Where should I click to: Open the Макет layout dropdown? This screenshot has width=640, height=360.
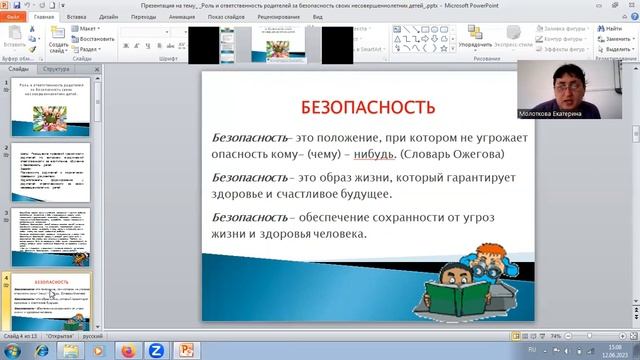[86, 29]
